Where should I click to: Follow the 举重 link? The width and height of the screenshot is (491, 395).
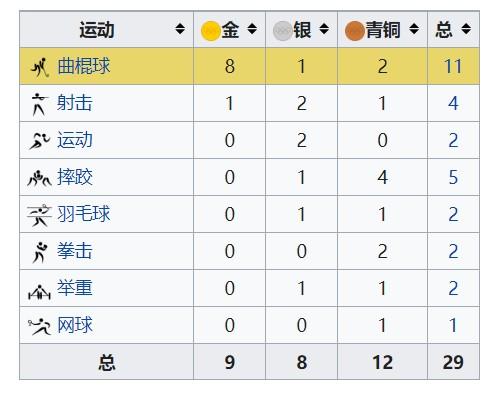coord(75,288)
